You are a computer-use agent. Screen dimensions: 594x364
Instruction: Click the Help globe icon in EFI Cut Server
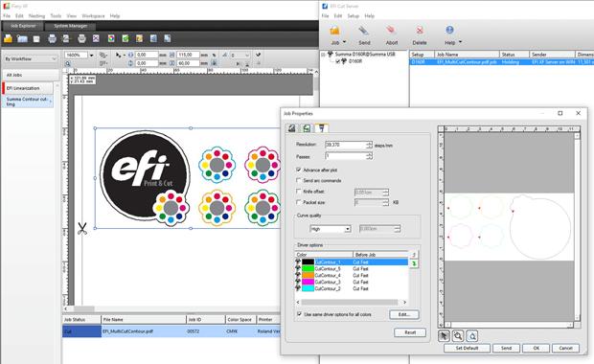click(x=449, y=30)
